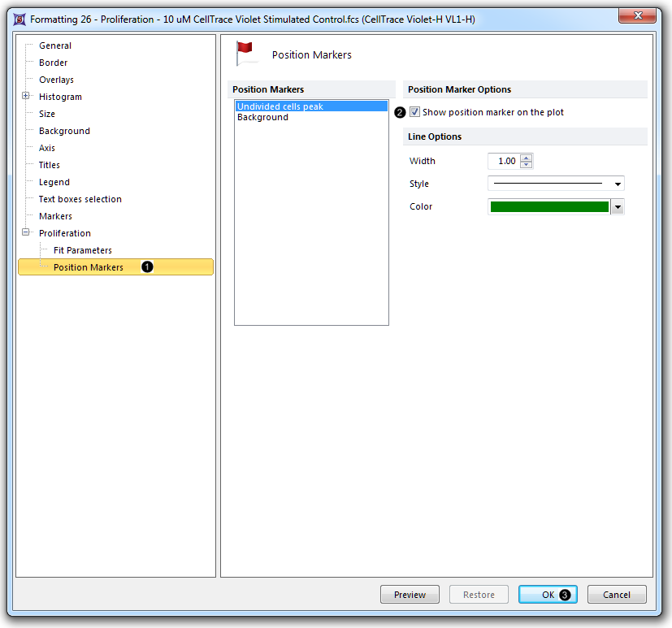Screen dimensions: 672x628
Task: Confirm changes with OK button
Action: click(548, 595)
